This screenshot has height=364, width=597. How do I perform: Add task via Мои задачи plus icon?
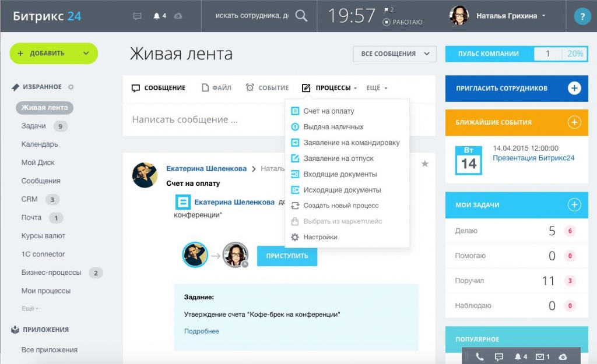(x=574, y=204)
